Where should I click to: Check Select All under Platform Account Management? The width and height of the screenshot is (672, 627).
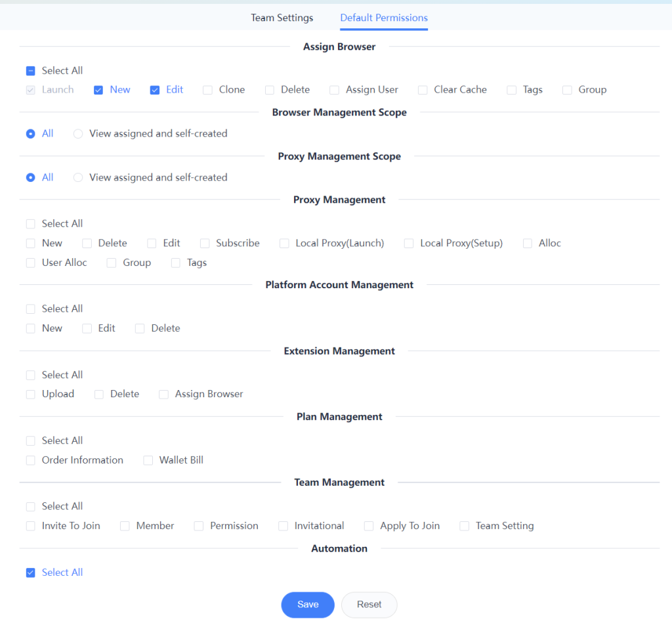31,309
